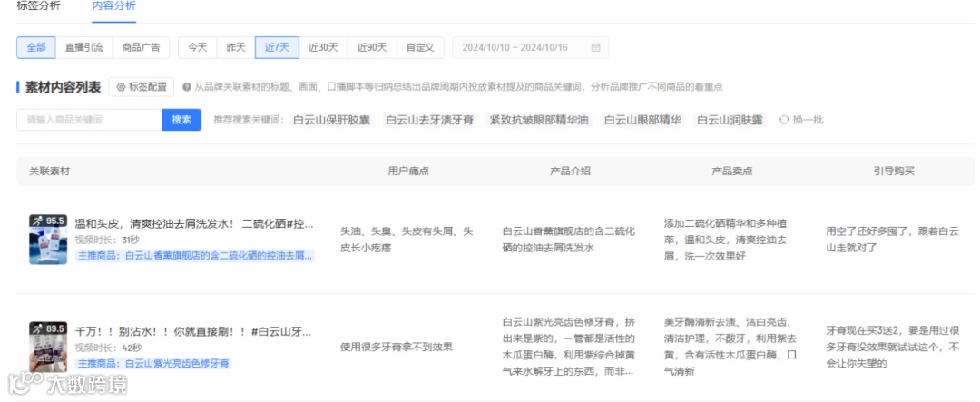Click 视频时长: 42秒 text
Viewport: 980px width, 402px height.
point(108,348)
